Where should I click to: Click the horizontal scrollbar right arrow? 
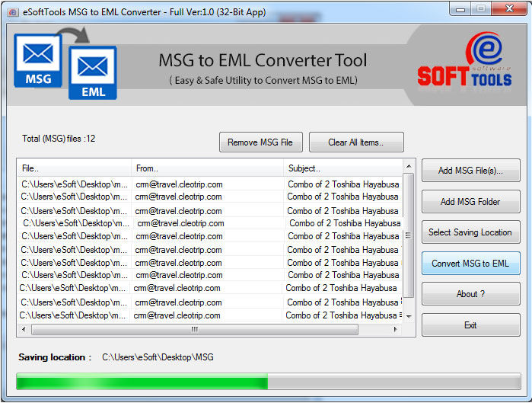tap(395, 329)
